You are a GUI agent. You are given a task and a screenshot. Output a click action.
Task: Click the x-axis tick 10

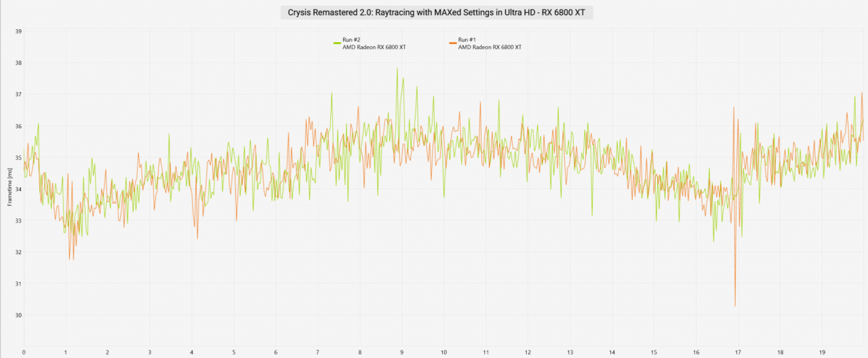[x=444, y=353]
